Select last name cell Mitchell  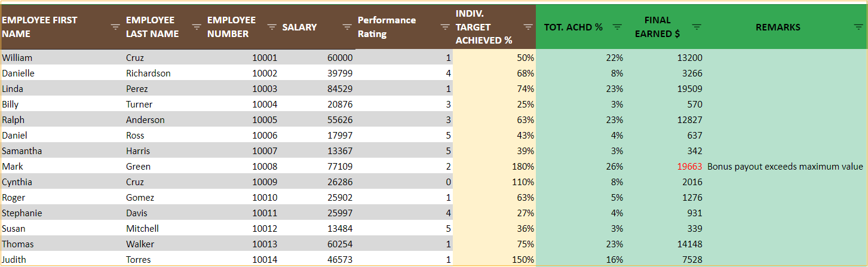tap(165, 229)
